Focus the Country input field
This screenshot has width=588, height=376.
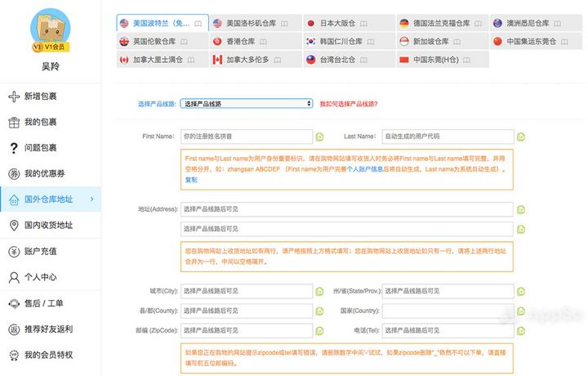pyautogui.click(x=448, y=311)
